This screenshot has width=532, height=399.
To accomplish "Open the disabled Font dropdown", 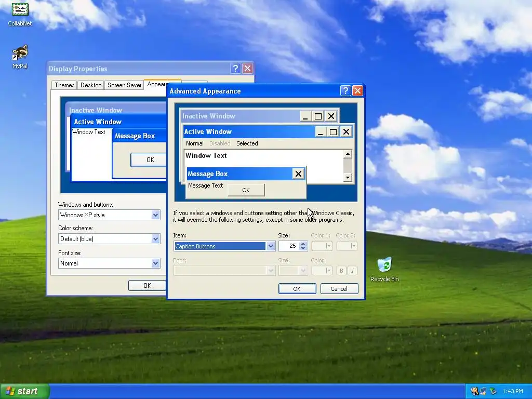I will pyautogui.click(x=224, y=270).
